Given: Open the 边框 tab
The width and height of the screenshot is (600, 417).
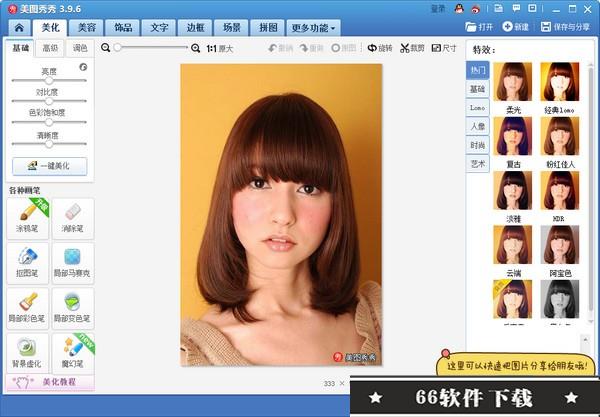Looking at the screenshot, I should click(195, 28).
